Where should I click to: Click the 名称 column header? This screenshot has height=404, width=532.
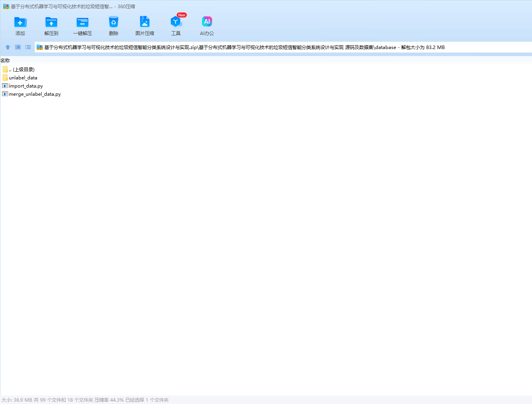coord(5,60)
